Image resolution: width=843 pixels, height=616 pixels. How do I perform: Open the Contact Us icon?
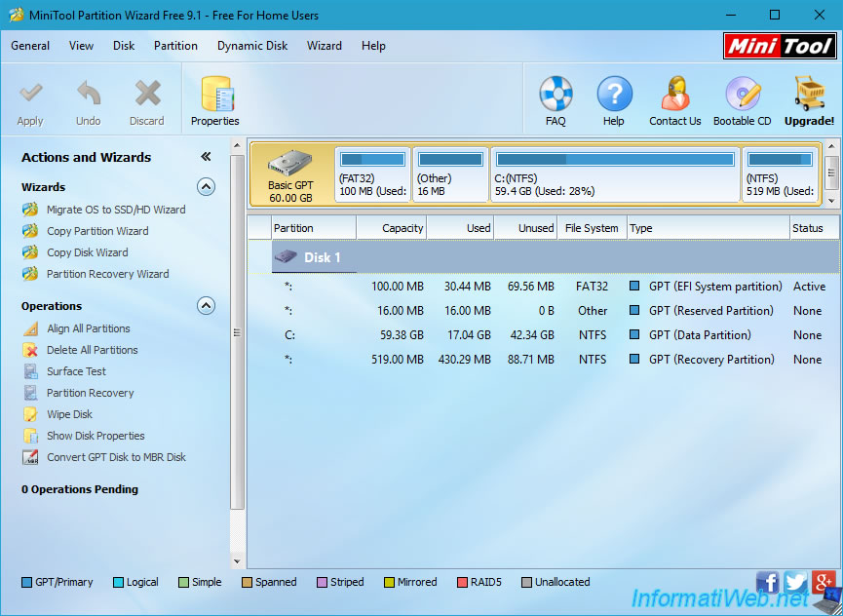tap(675, 96)
